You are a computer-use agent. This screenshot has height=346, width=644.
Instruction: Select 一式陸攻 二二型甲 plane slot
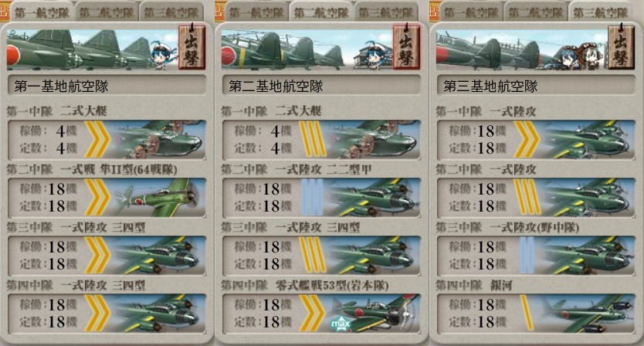coord(321,198)
